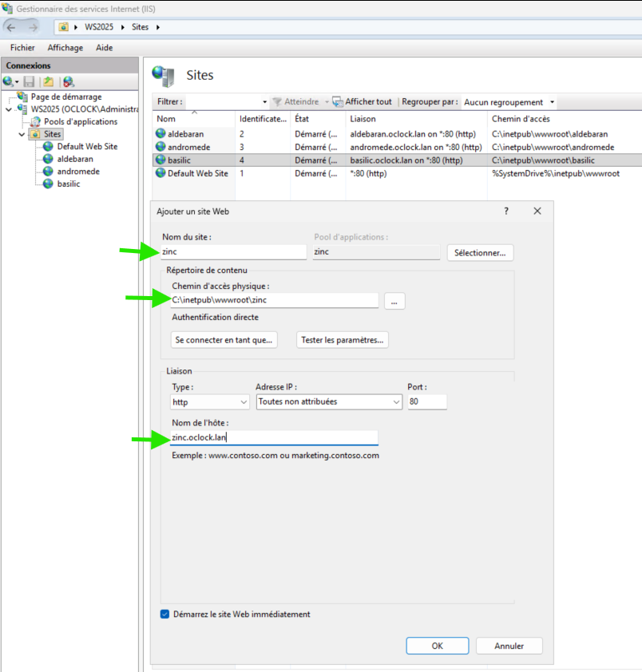Click the save connections disk icon

30,81
